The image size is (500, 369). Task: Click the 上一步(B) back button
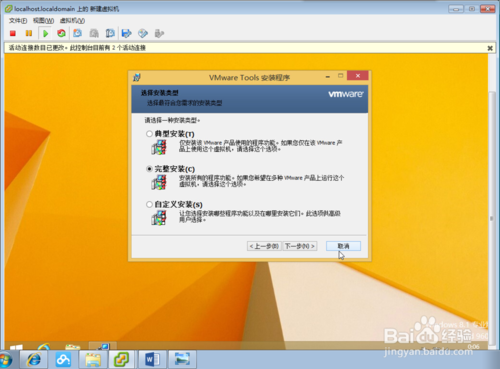pyautogui.click(x=265, y=246)
